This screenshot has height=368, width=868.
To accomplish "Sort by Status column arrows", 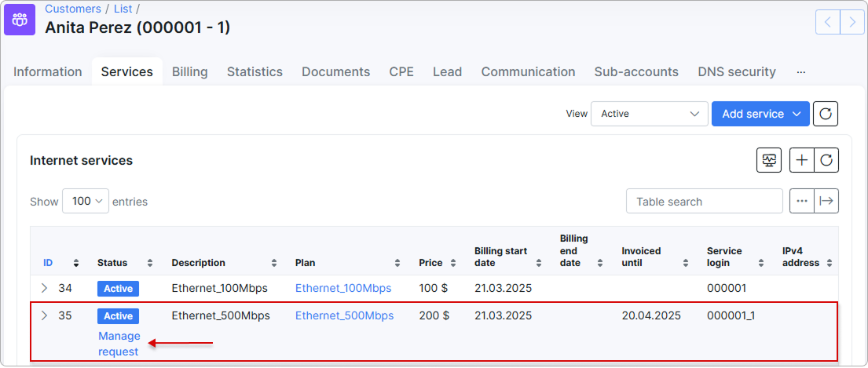I will 150,263.
